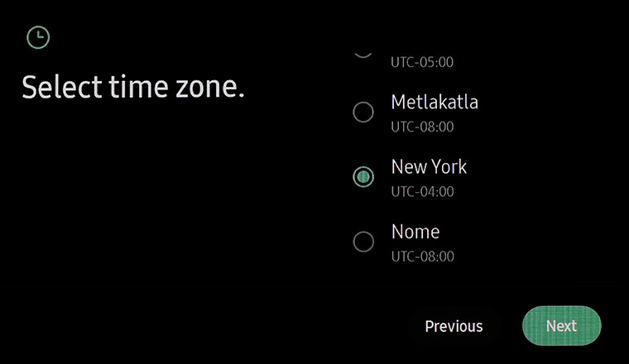This screenshot has width=629, height=364.
Task: Click the UTC-05:00 text at list top
Action: click(422, 62)
